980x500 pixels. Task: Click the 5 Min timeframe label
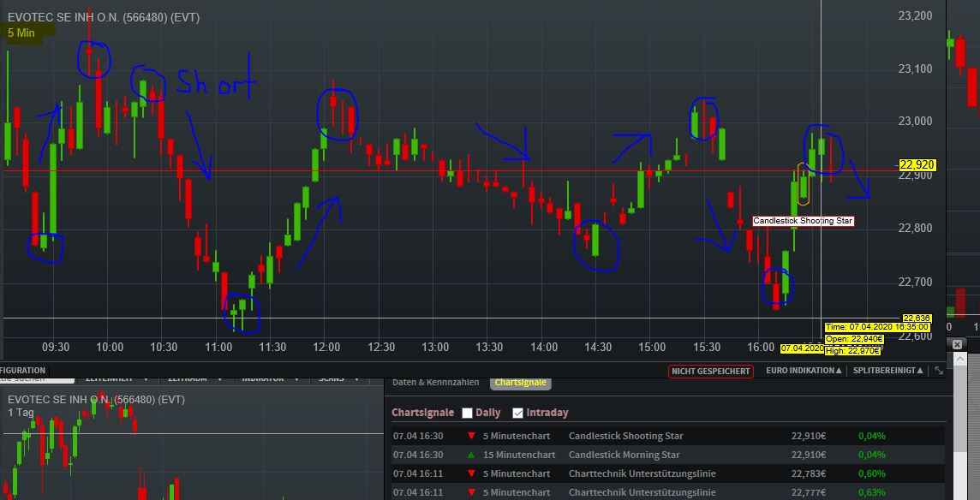click(x=21, y=33)
